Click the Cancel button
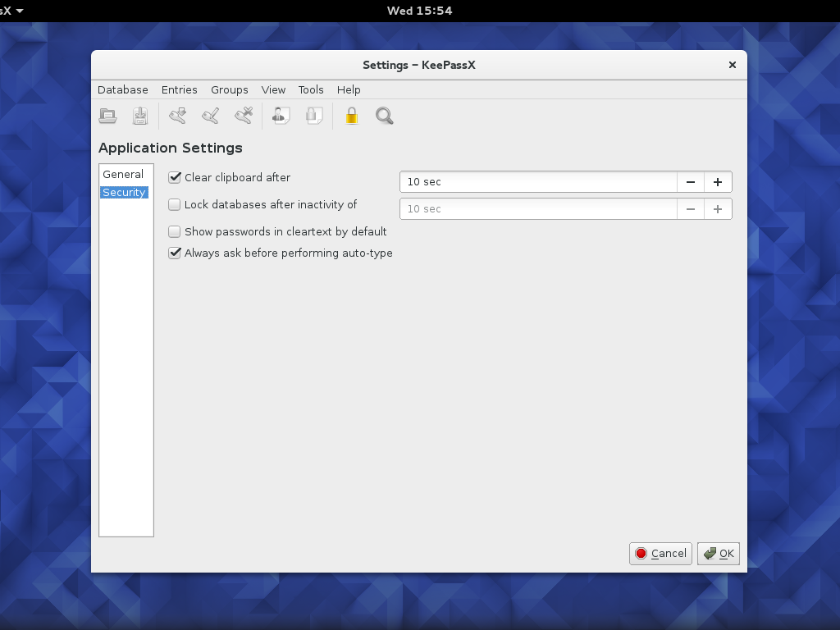The image size is (840, 630). point(660,554)
